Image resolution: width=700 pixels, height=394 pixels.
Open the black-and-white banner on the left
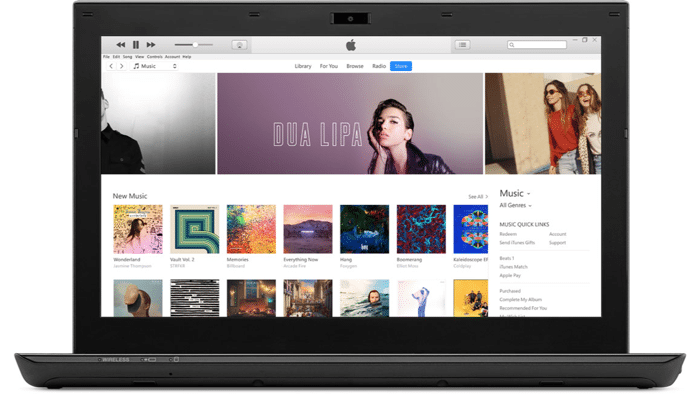click(x=158, y=124)
